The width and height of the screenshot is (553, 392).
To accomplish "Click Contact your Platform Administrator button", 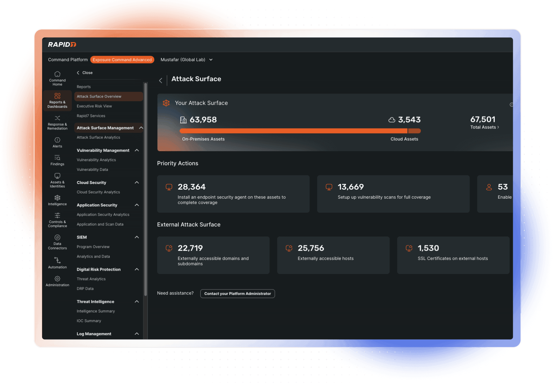I will (x=237, y=293).
